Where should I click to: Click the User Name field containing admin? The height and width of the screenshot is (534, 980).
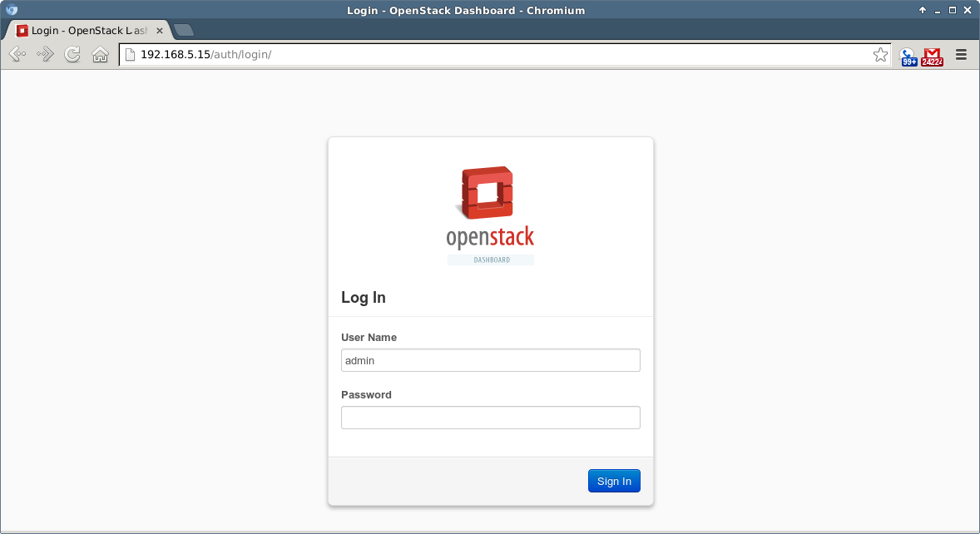tap(490, 360)
